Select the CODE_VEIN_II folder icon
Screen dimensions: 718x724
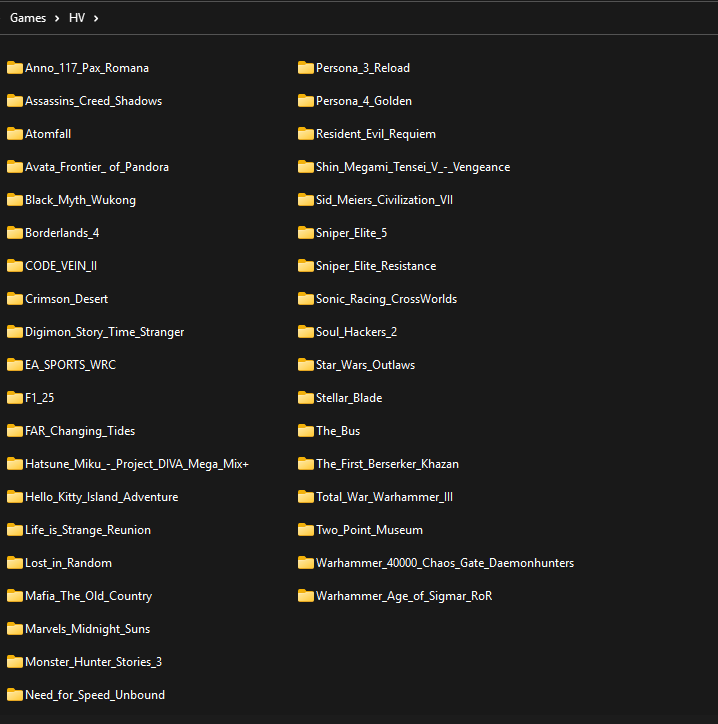15,266
